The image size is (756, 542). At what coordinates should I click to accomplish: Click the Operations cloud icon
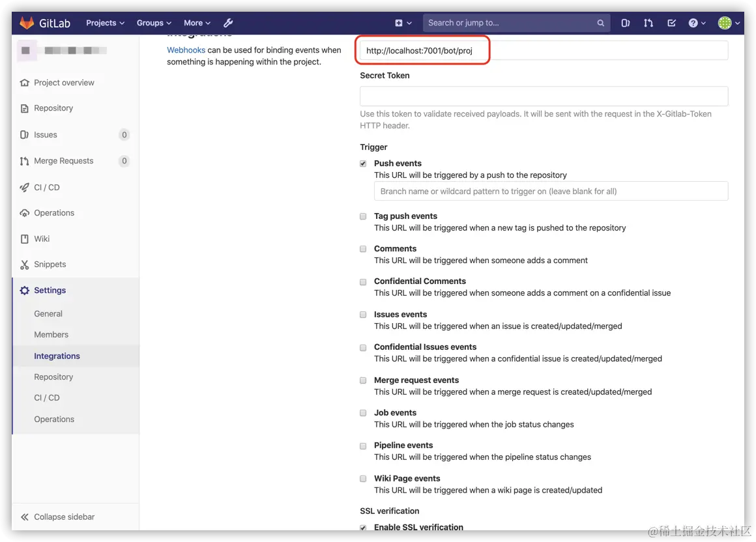25,213
